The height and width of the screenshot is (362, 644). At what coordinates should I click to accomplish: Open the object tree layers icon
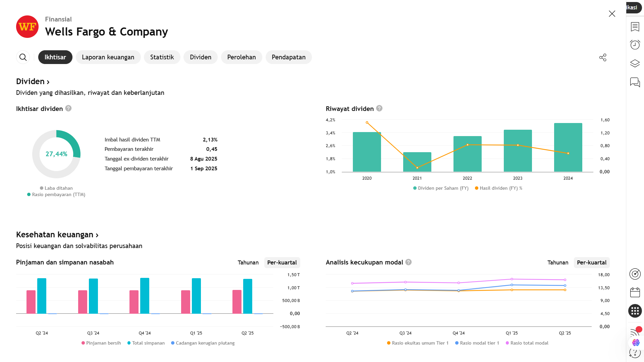click(635, 63)
